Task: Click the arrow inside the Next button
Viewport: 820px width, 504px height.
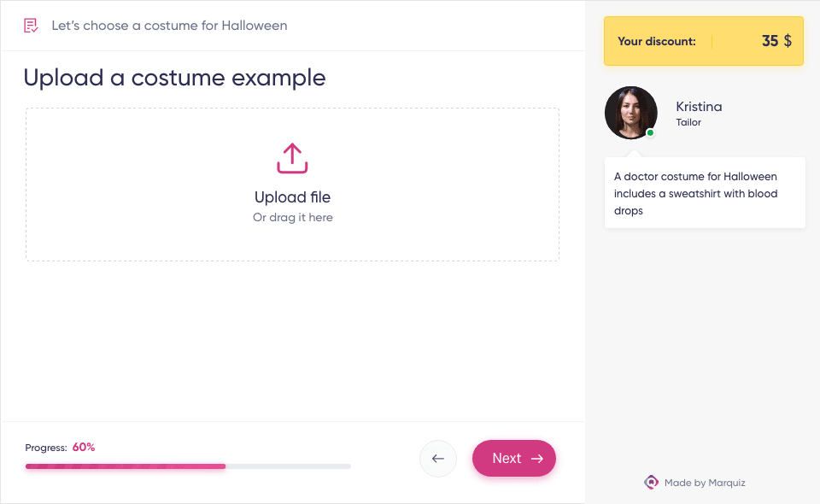Action: tap(537, 459)
